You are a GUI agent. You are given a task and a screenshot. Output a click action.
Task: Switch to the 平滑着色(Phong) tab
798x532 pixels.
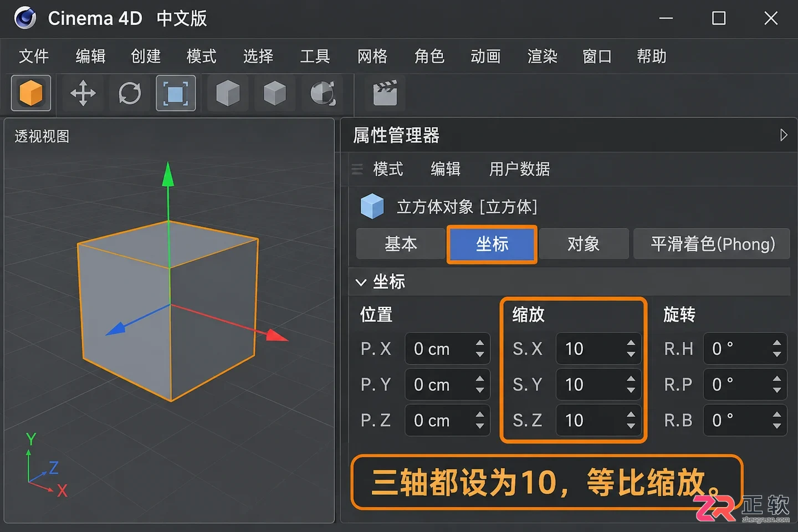click(712, 244)
